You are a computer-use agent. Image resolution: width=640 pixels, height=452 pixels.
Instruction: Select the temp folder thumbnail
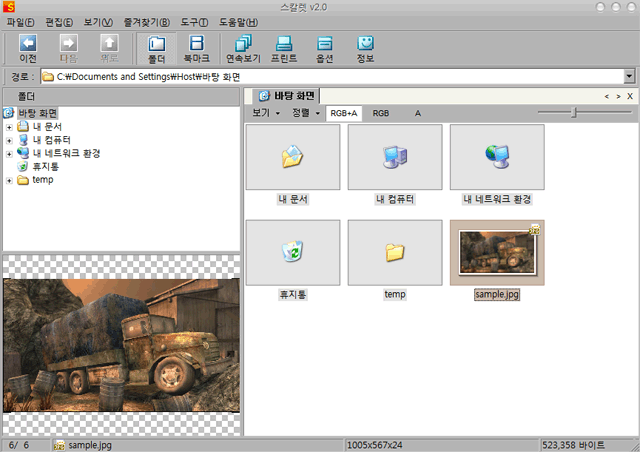395,253
